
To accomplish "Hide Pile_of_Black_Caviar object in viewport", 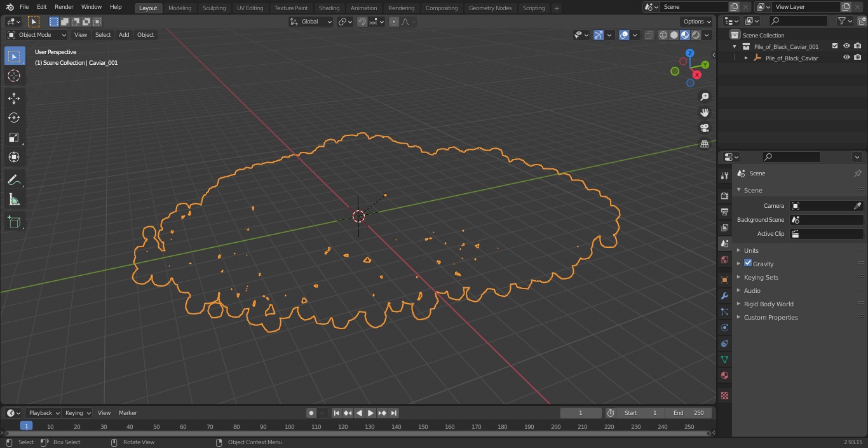I will 846,58.
